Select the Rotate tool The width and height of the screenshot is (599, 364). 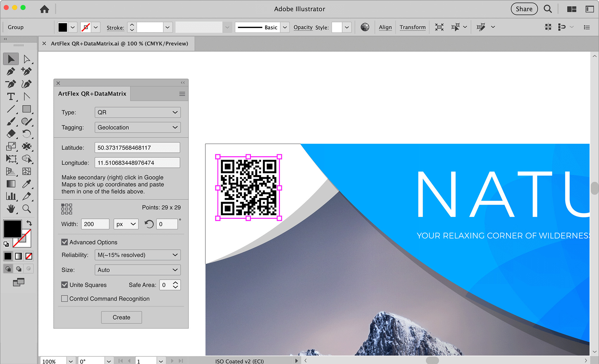point(27,134)
